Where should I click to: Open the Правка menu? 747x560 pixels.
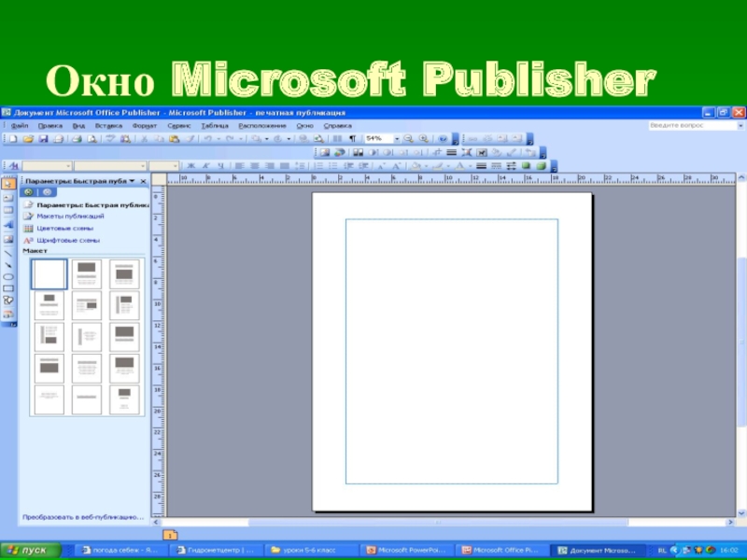[50, 126]
